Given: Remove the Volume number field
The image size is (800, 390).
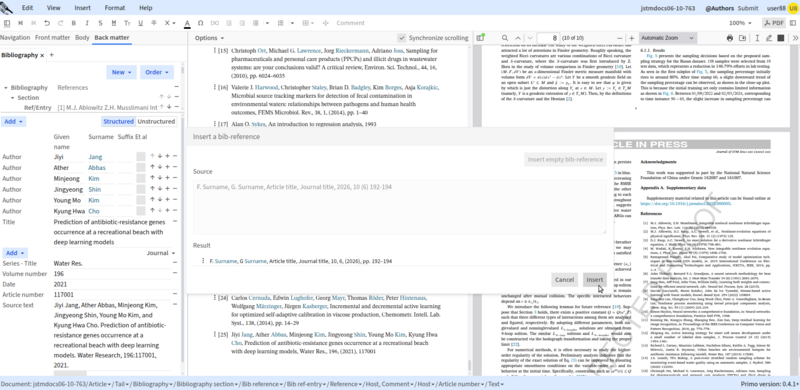Looking at the screenshot, I should point(175,273).
